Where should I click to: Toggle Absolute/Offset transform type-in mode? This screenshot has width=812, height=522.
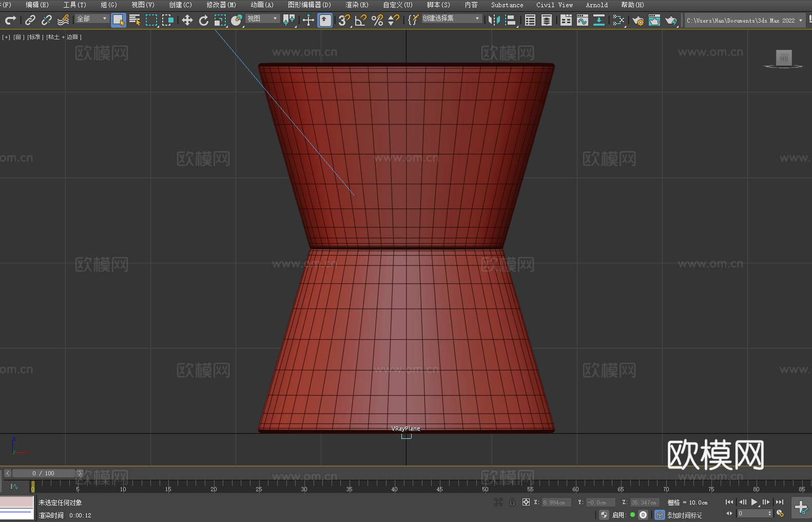point(526,502)
